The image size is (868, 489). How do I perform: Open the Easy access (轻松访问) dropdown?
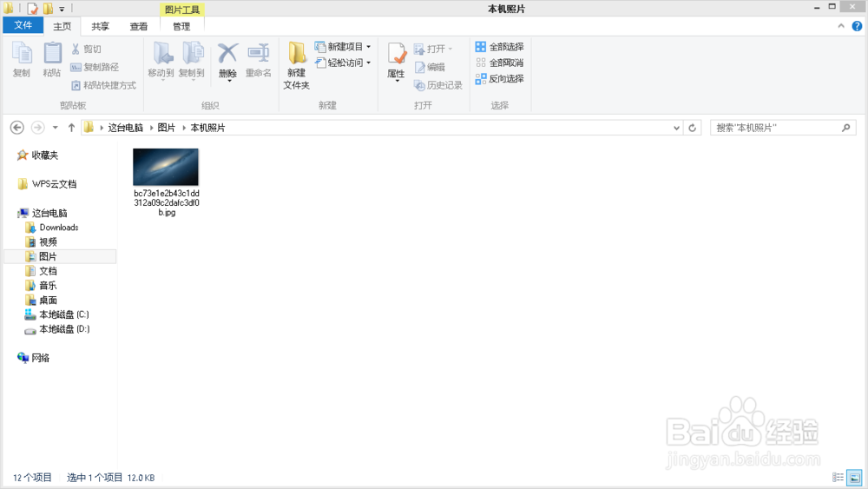pos(343,63)
